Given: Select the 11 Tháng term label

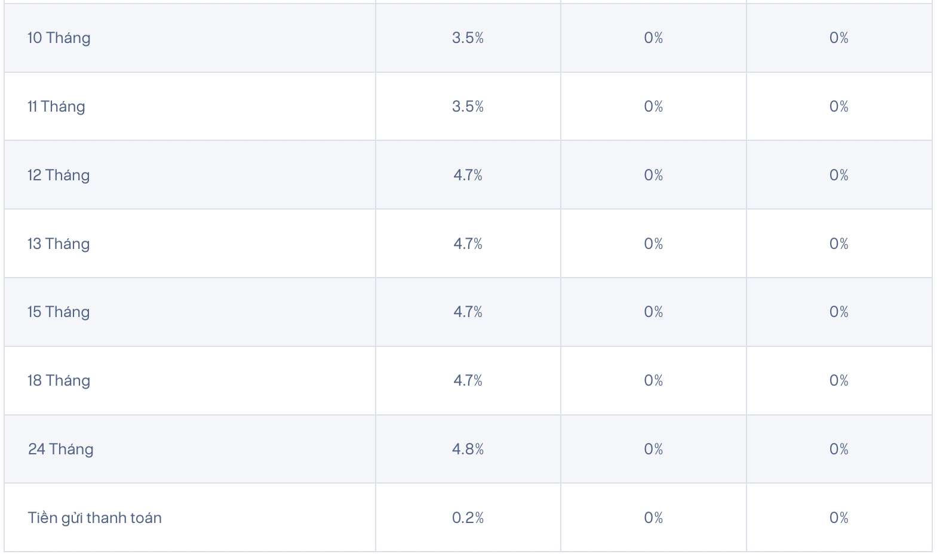Looking at the screenshot, I should coord(56,107).
